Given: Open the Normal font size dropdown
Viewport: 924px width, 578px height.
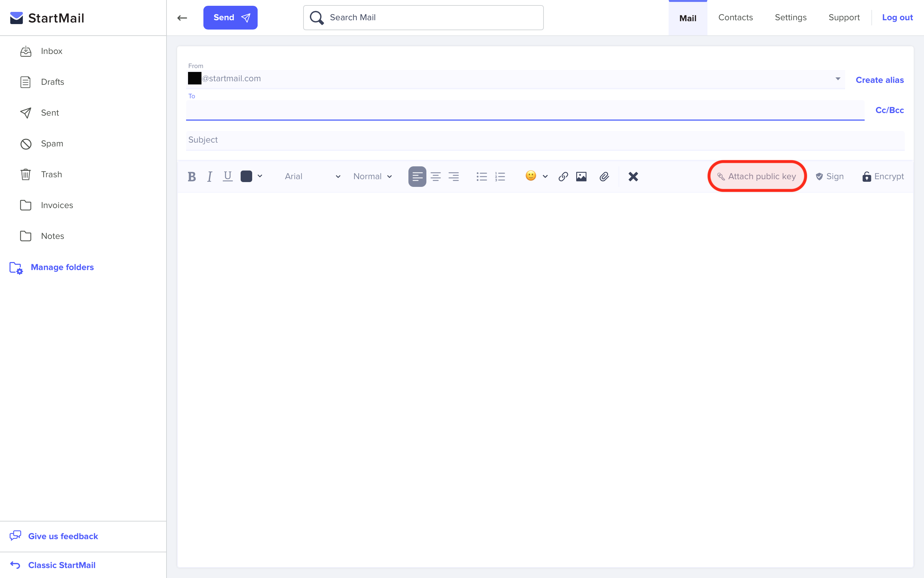Looking at the screenshot, I should click(x=373, y=176).
